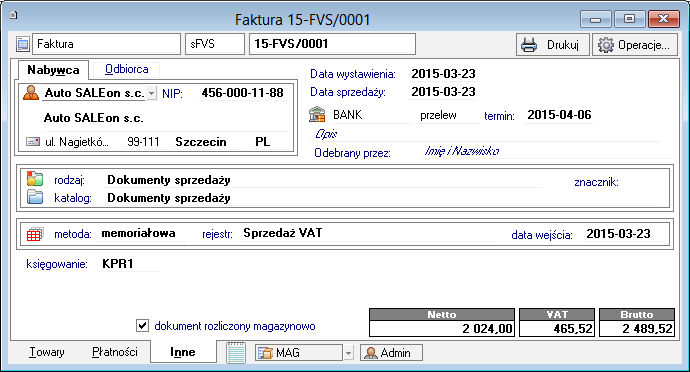
Task: Open the Płatności tab
Action: 114,352
